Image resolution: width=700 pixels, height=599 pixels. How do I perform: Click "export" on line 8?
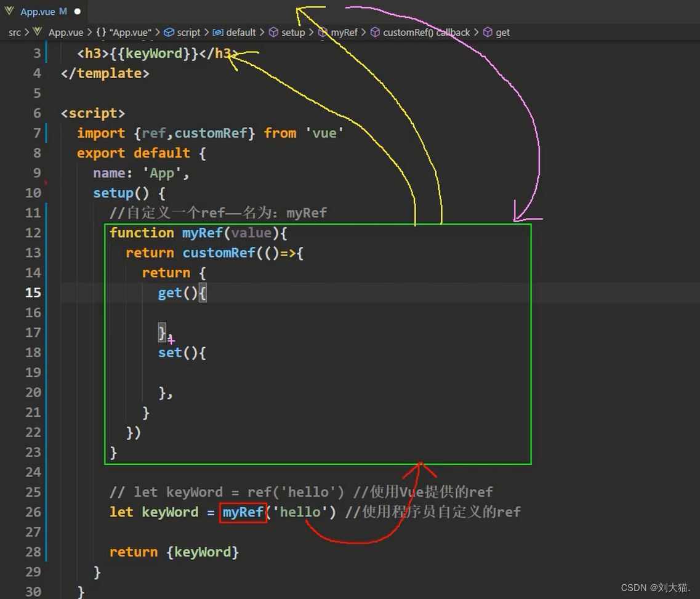coord(101,153)
